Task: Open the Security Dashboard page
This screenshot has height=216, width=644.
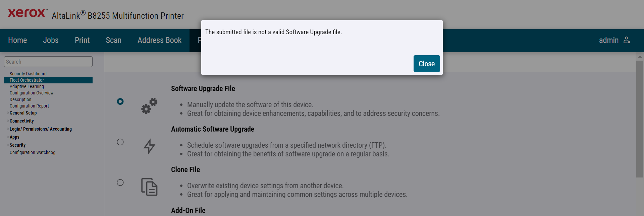Action: pyautogui.click(x=28, y=74)
